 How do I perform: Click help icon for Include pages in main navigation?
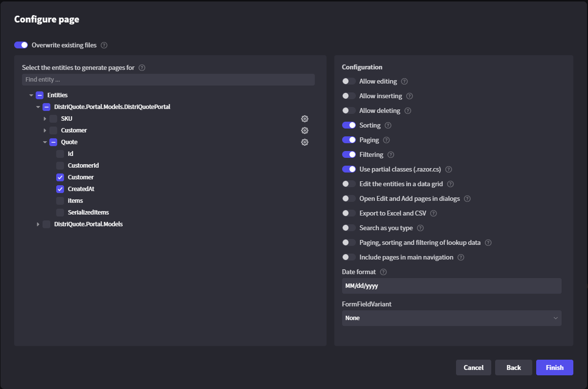[460, 258]
